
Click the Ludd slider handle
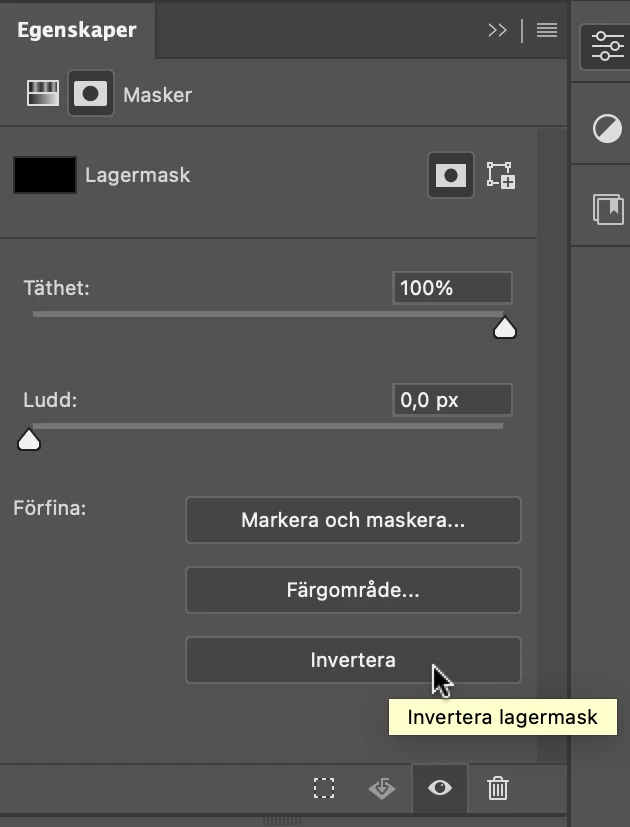click(x=29, y=439)
